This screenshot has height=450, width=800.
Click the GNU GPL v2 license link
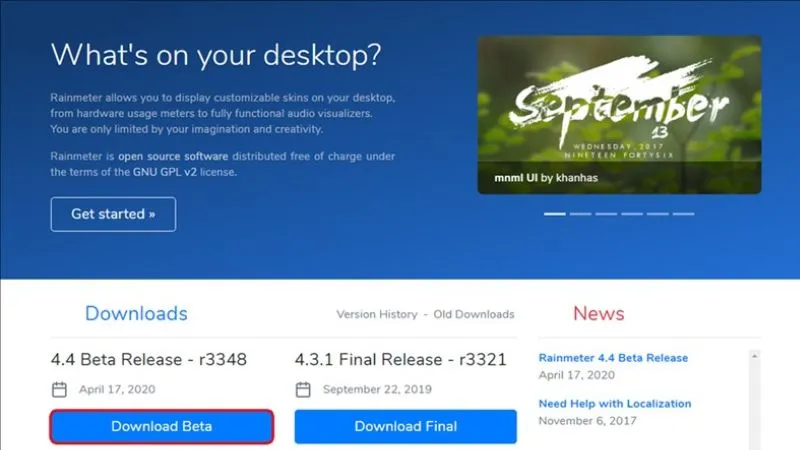(x=165, y=172)
